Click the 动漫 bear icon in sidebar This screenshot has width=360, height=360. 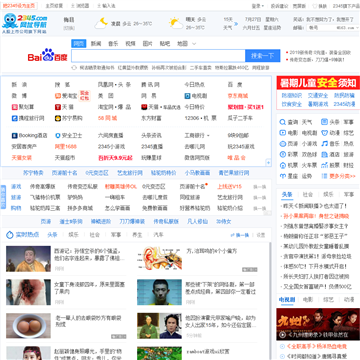coord(325,133)
